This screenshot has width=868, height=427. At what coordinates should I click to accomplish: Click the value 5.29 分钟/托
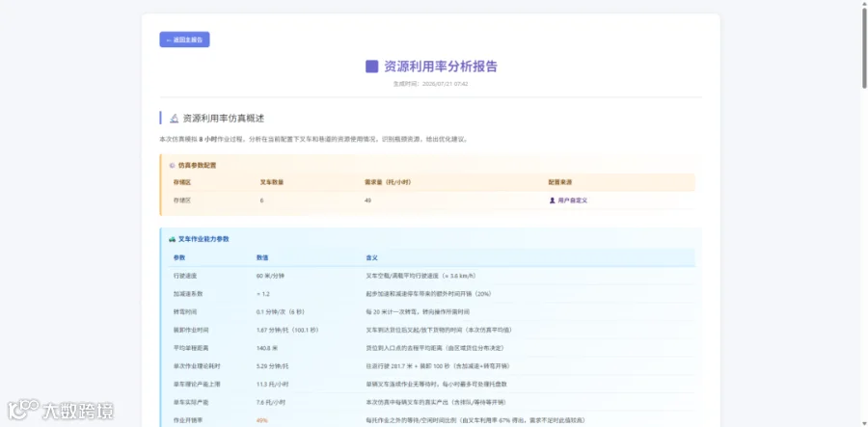272,366
